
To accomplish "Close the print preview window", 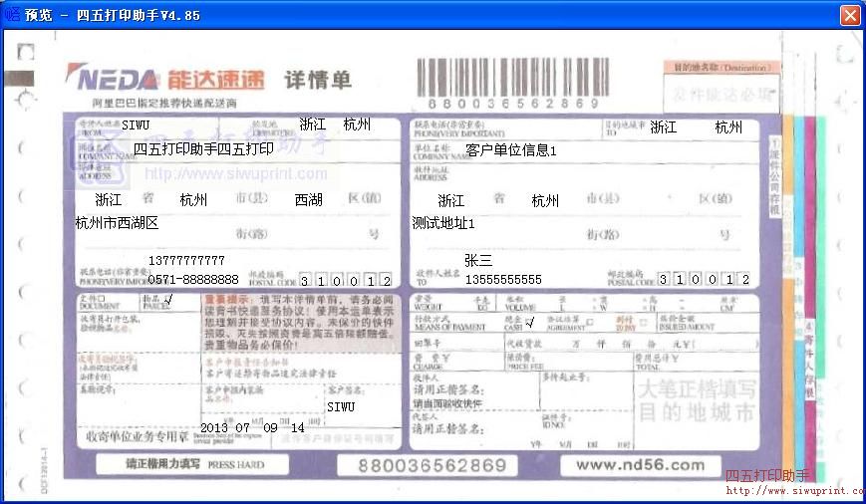I will point(849,15).
